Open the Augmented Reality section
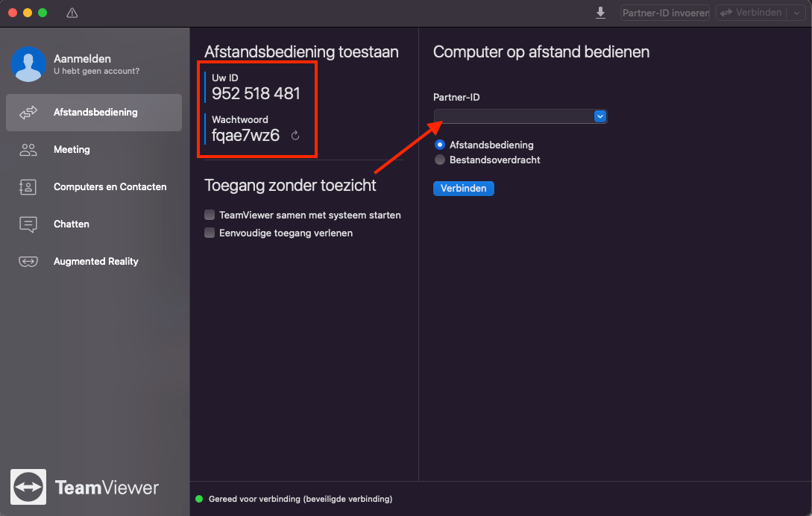 point(94,262)
